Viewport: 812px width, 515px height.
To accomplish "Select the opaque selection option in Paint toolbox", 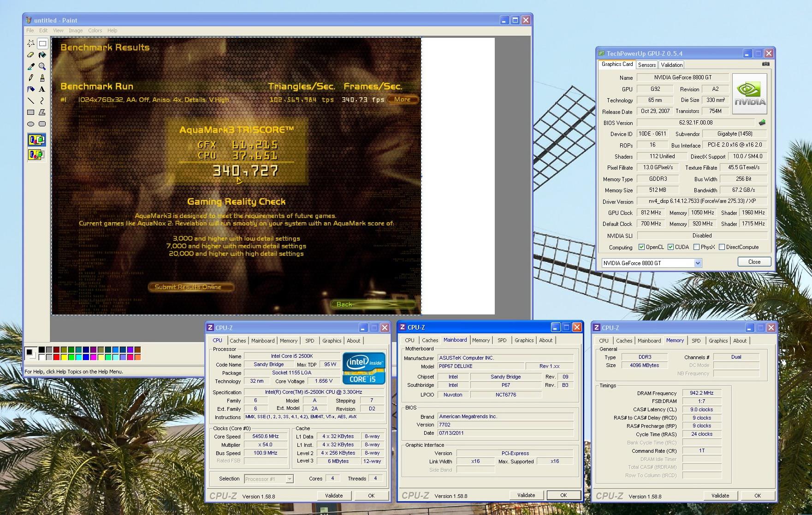I will (x=36, y=140).
